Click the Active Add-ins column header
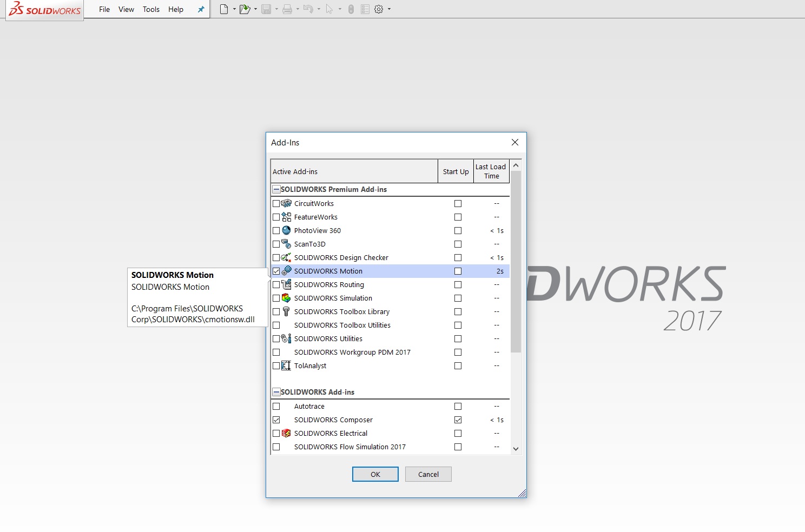Screen dimensions: 805x532 tap(354, 171)
